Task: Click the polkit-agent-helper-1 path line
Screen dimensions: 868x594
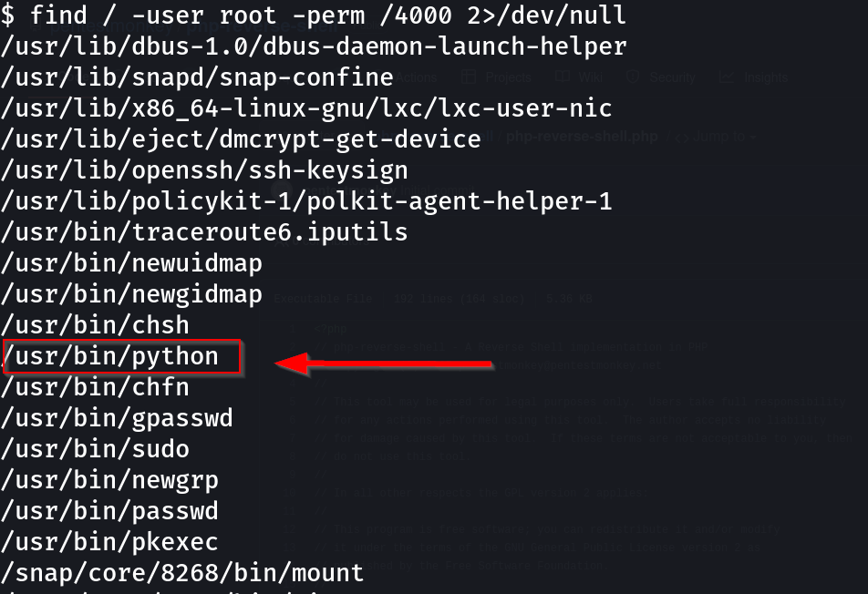Action: (306, 201)
